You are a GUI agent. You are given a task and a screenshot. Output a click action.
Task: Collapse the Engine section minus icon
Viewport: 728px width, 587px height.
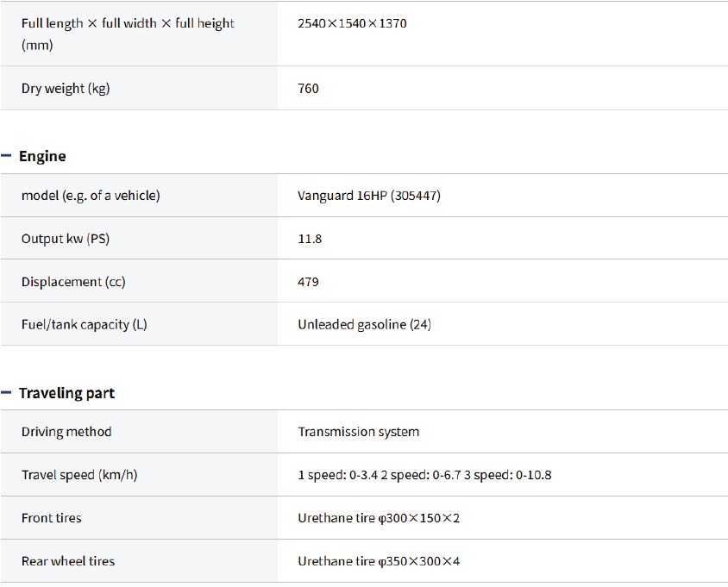point(7,156)
